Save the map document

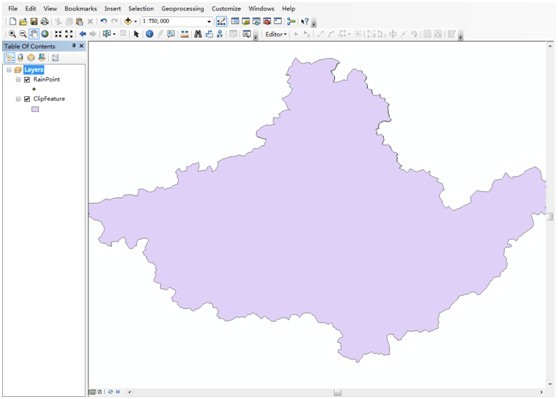[x=34, y=21]
